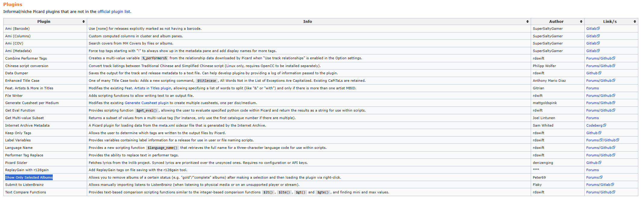Open Forums link for Get Multi-value Subset

coord(592,118)
